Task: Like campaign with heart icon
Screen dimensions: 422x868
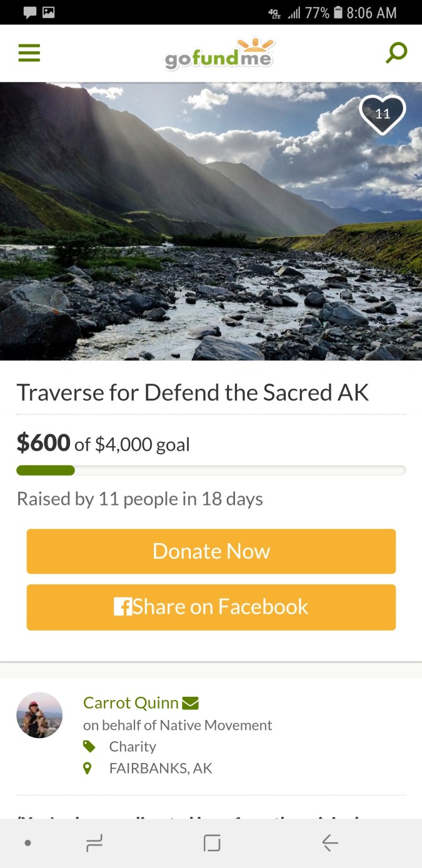Action: click(x=383, y=114)
